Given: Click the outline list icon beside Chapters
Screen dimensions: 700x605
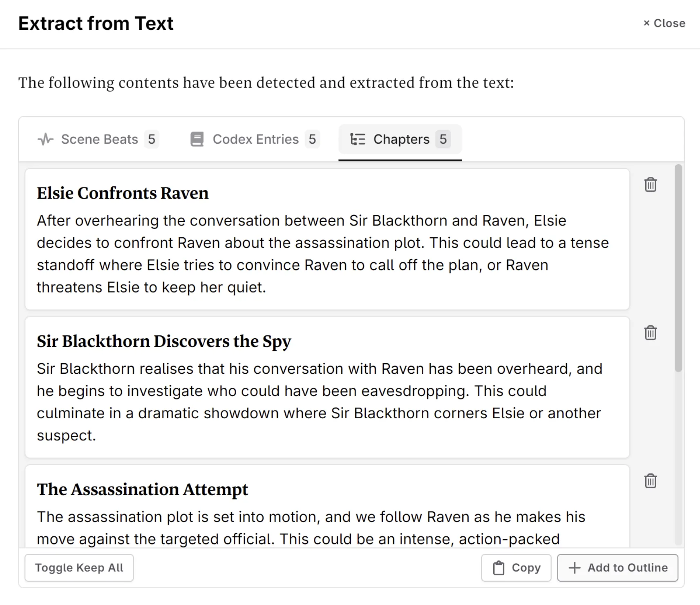Looking at the screenshot, I should (358, 139).
